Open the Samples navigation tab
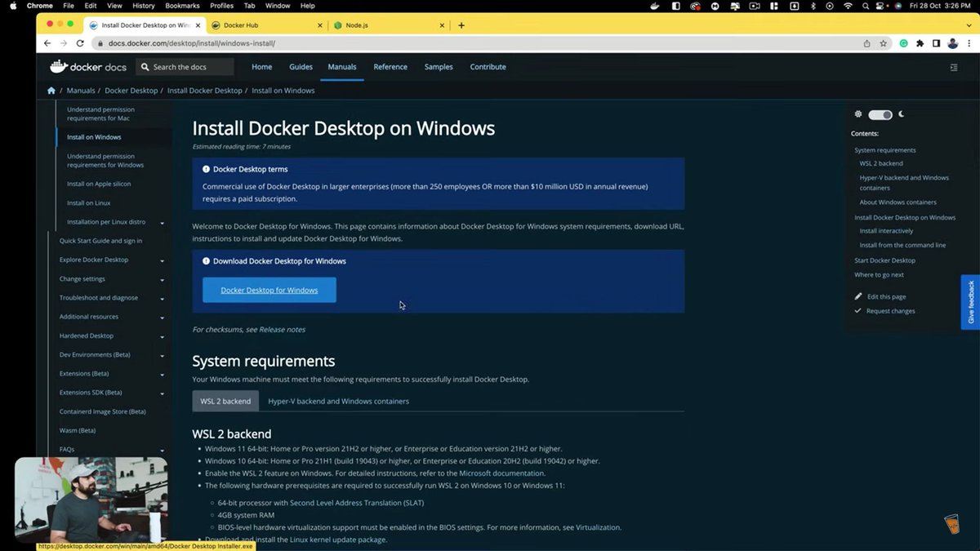The width and height of the screenshot is (980, 551). point(439,67)
